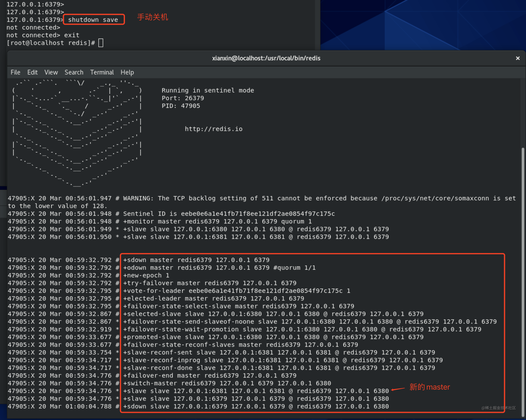Viewport: 526px width, 420px height.
Task: Click the +switch-master log line
Action: click(x=227, y=383)
